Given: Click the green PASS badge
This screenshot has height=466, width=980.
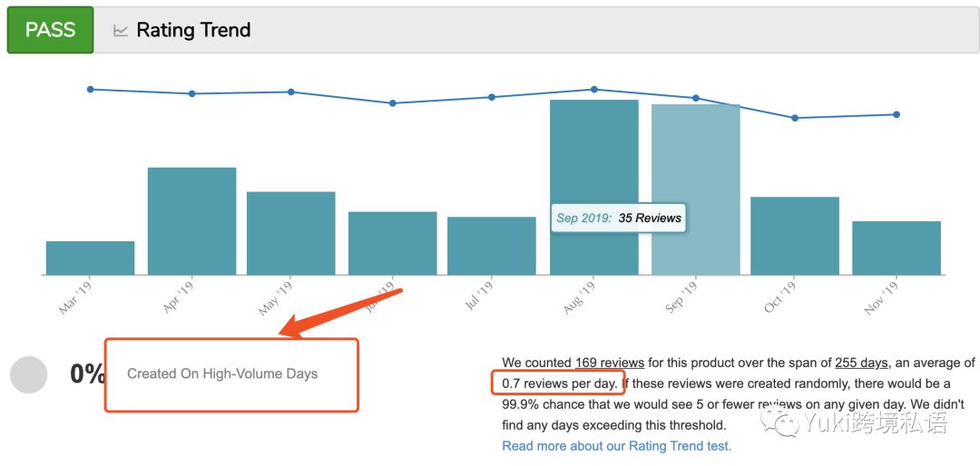Looking at the screenshot, I should [50, 30].
